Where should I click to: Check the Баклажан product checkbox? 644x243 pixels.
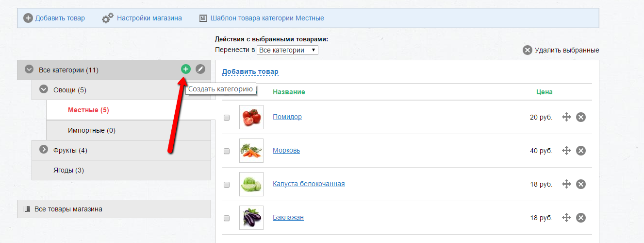point(227,218)
